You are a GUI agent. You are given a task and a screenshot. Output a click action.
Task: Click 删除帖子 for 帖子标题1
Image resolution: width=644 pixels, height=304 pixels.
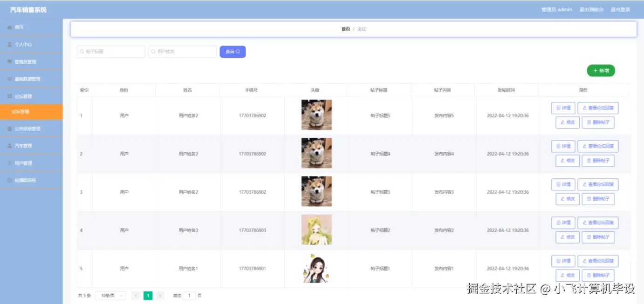[x=598, y=275]
